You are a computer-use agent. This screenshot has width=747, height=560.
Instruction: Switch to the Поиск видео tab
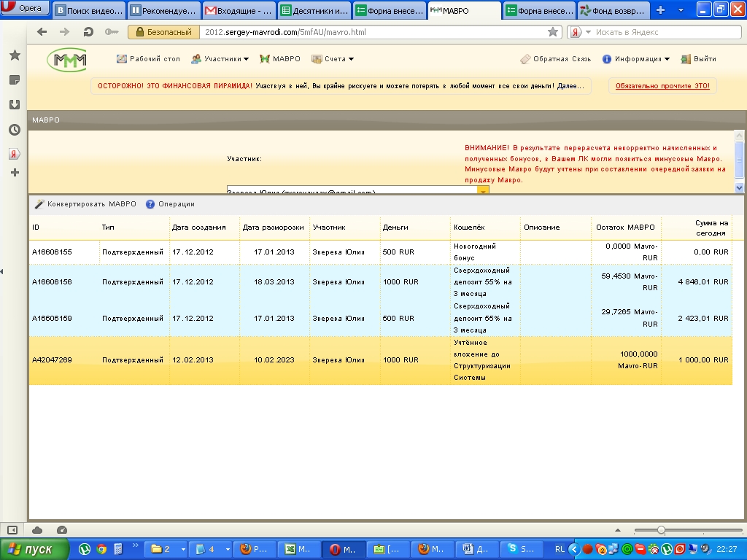click(89, 10)
